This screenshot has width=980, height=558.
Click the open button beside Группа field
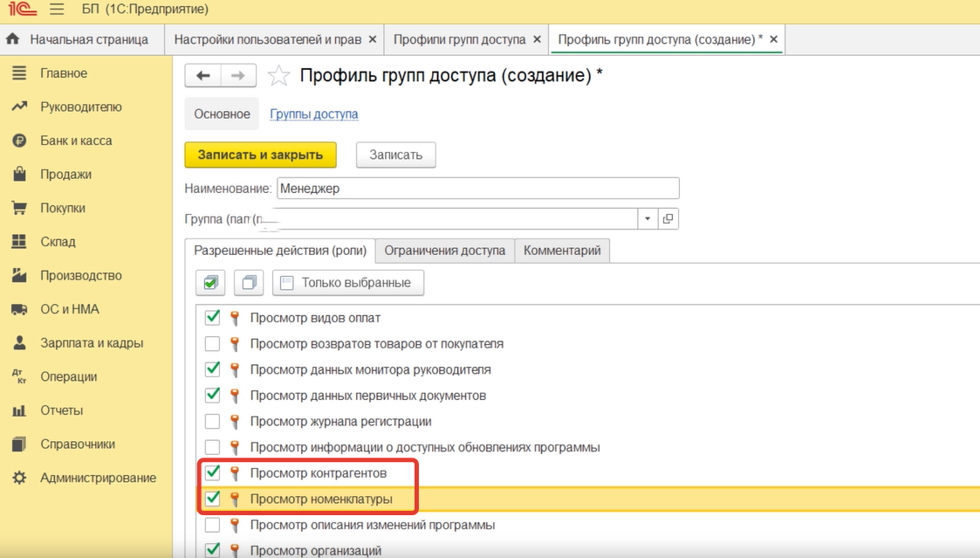[668, 218]
